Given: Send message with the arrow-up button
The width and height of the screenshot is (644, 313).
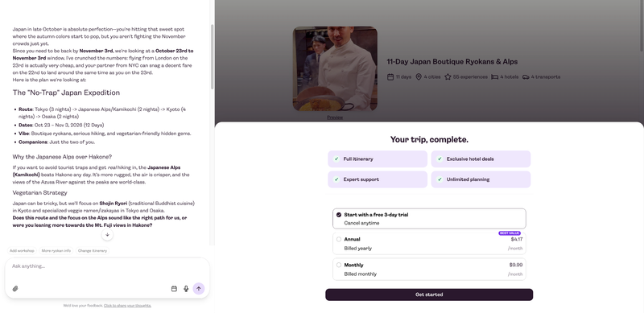Looking at the screenshot, I should [x=199, y=289].
